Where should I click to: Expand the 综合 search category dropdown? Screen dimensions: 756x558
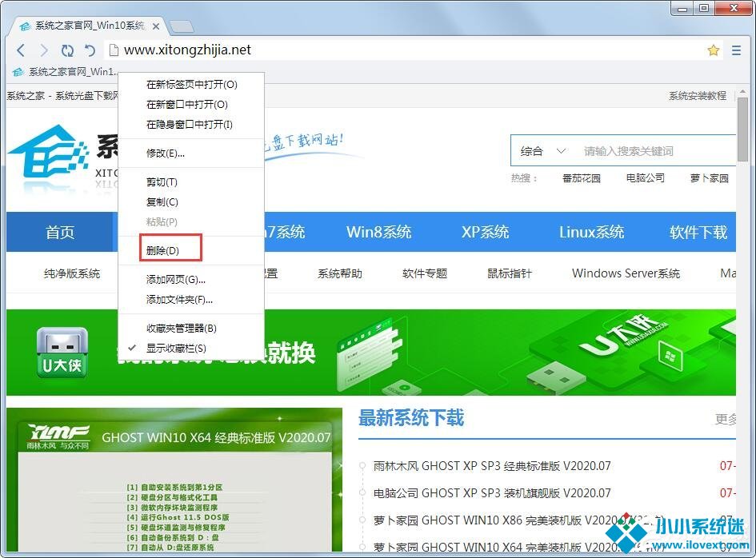pos(543,151)
